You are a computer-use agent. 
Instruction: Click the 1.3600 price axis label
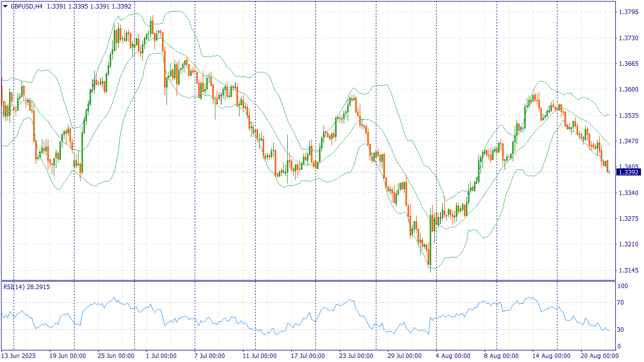628,89
